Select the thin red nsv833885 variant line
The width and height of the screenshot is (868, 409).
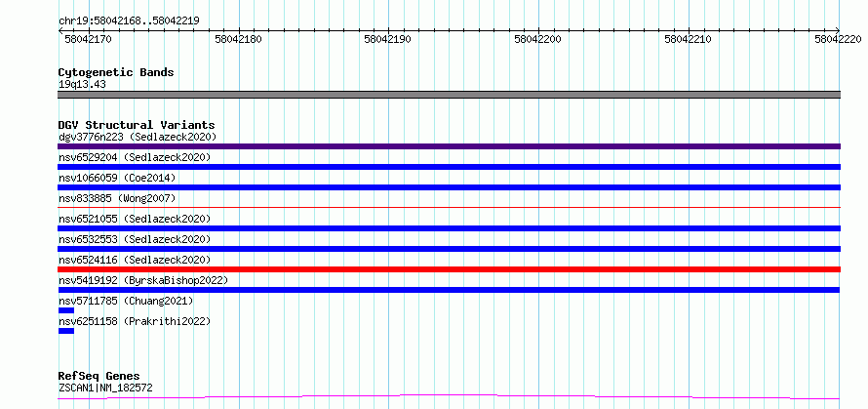coord(449,207)
